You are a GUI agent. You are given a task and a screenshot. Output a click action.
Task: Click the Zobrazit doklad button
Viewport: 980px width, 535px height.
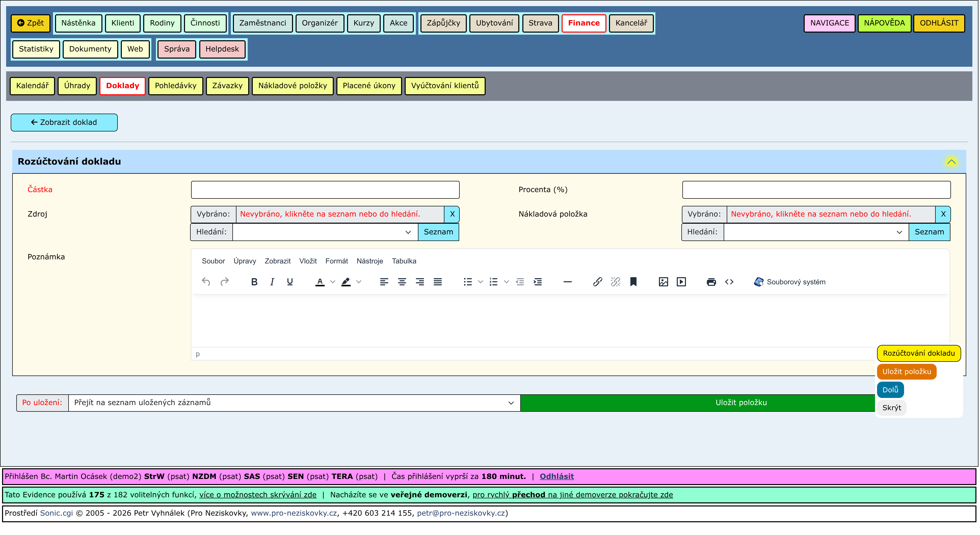(x=64, y=123)
